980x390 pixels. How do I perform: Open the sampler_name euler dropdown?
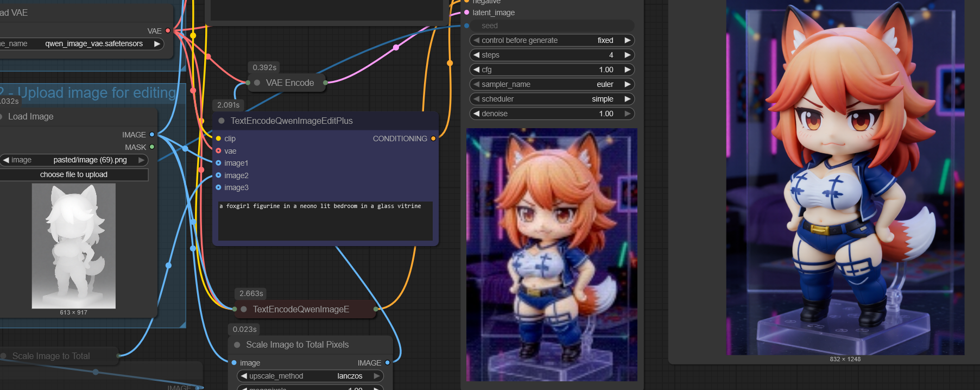[552, 84]
